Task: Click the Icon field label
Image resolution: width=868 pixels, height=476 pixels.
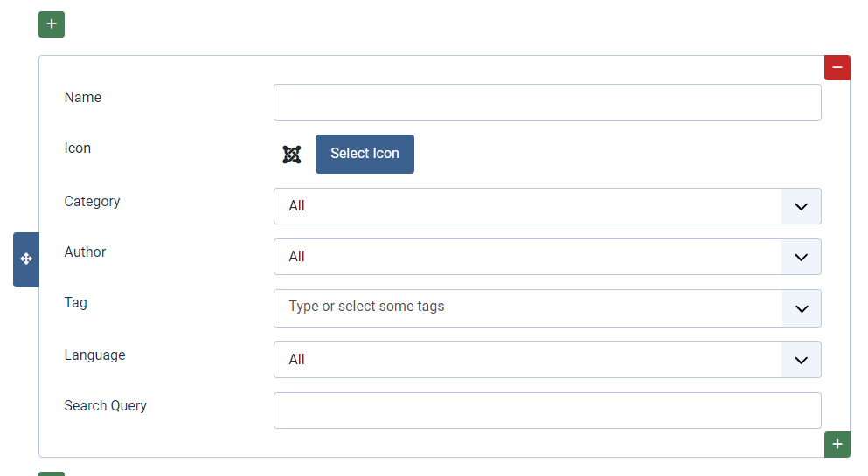Action: coord(78,148)
